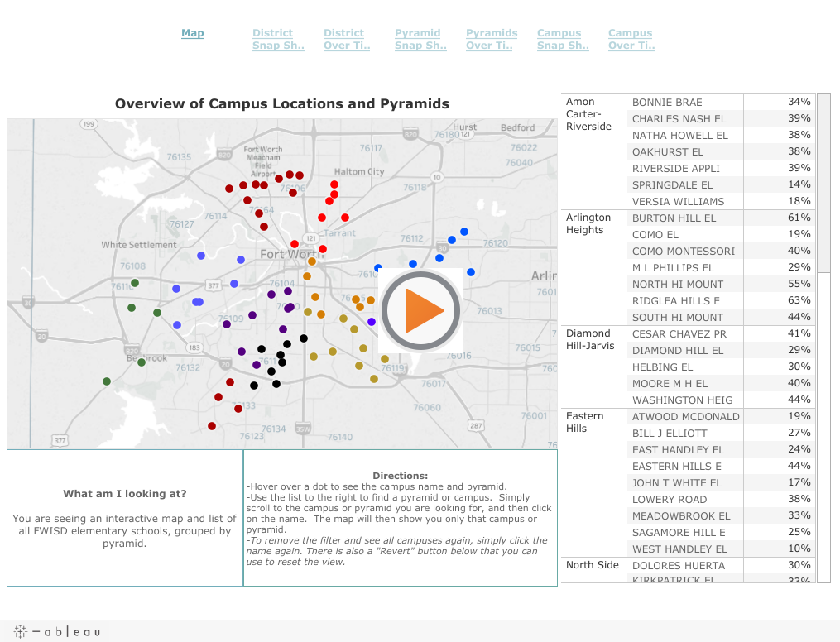The image size is (840, 642).
Task: Select COMO MONTESSORI in campus list
Action: 683,252
